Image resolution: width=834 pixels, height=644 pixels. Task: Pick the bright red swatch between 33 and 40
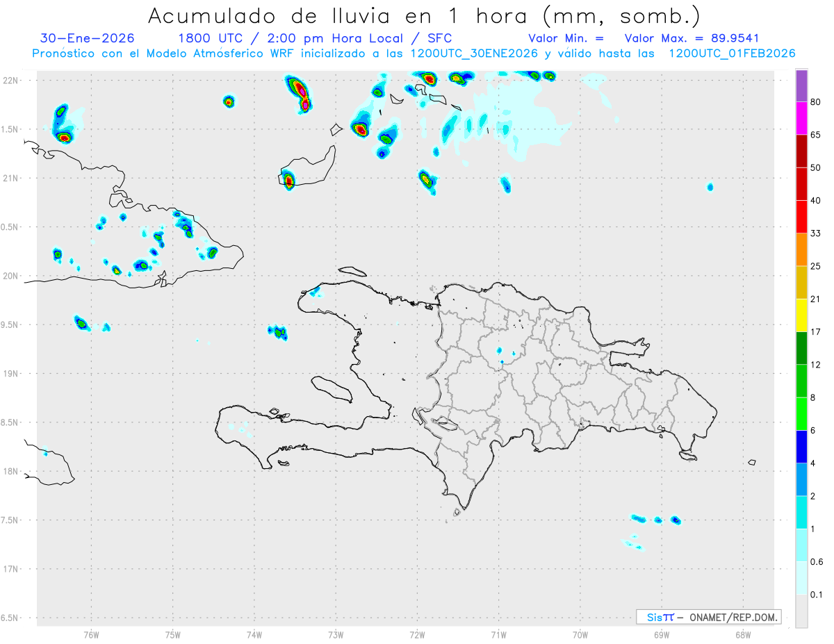point(801,217)
